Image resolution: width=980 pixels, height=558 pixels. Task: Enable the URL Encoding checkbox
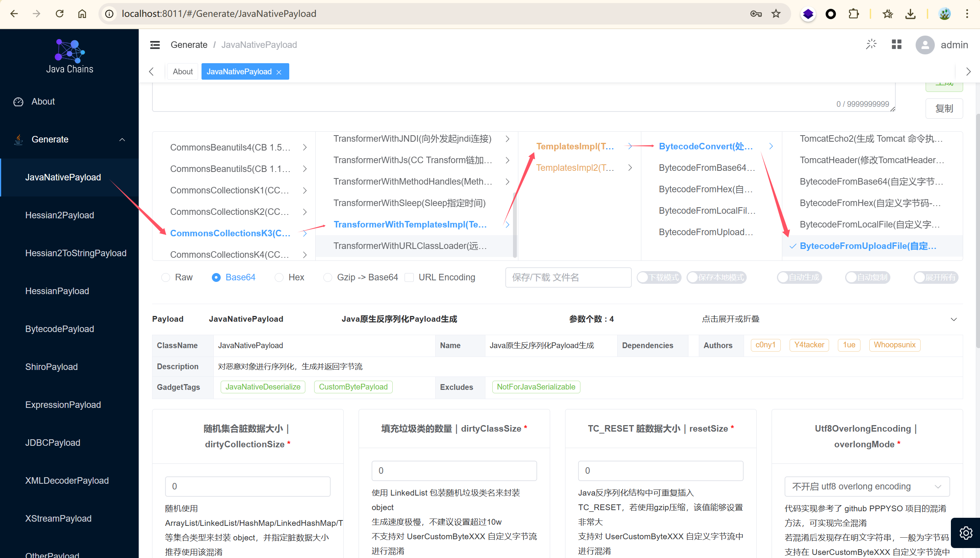click(x=409, y=277)
